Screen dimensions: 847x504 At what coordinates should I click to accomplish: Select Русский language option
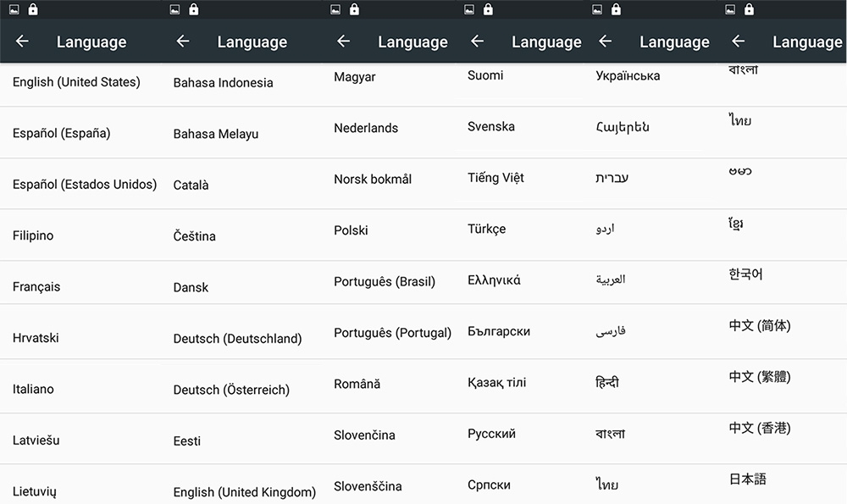click(x=491, y=434)
